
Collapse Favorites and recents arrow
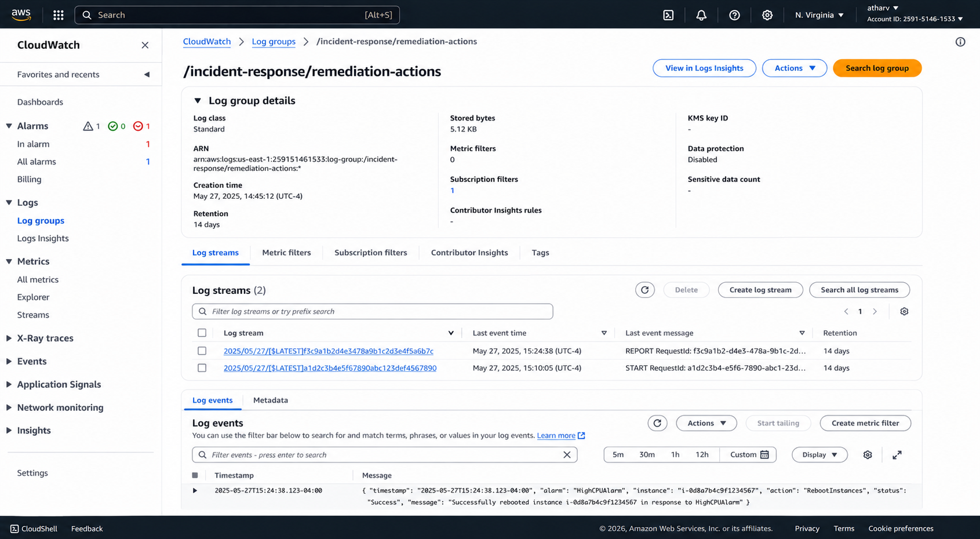147,75
